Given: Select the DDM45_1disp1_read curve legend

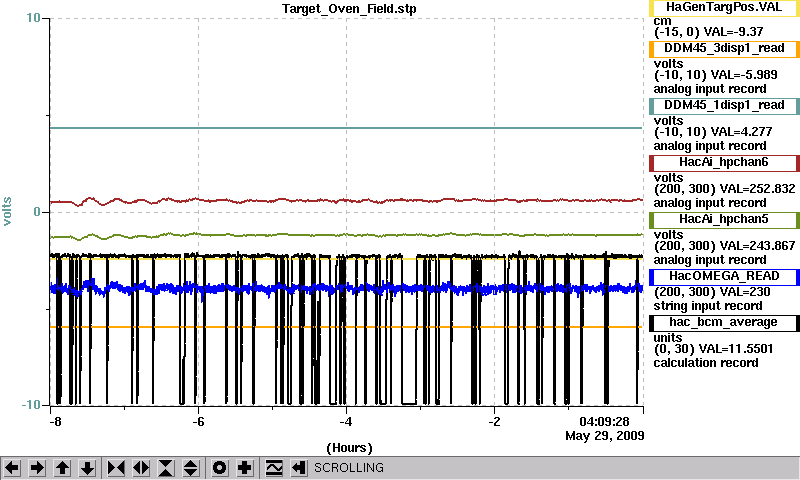Looking at the screenshot, I should tap(724, 106).
